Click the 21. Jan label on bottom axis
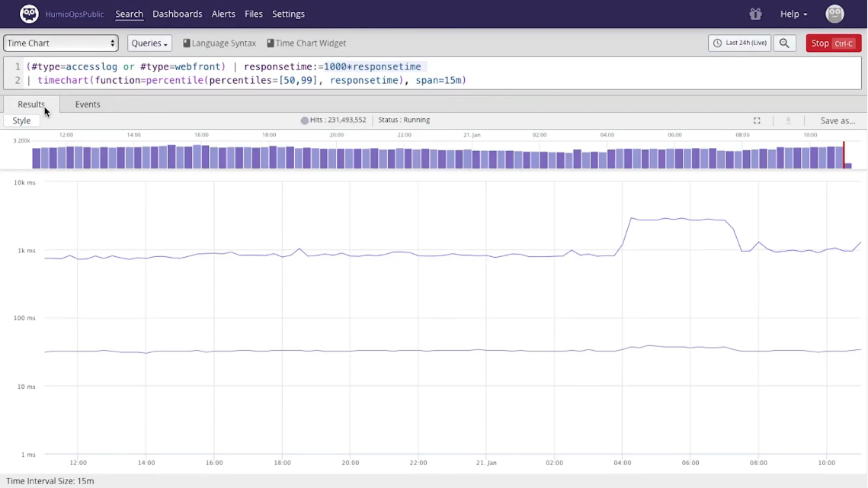Image resolution: width=868 pixels, height=488 pixels. coord(486,463)
